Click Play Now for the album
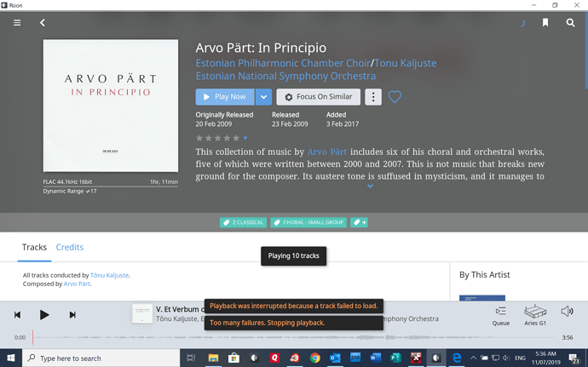The height and width of the screenshot is (367, 588). click(225, 97)
